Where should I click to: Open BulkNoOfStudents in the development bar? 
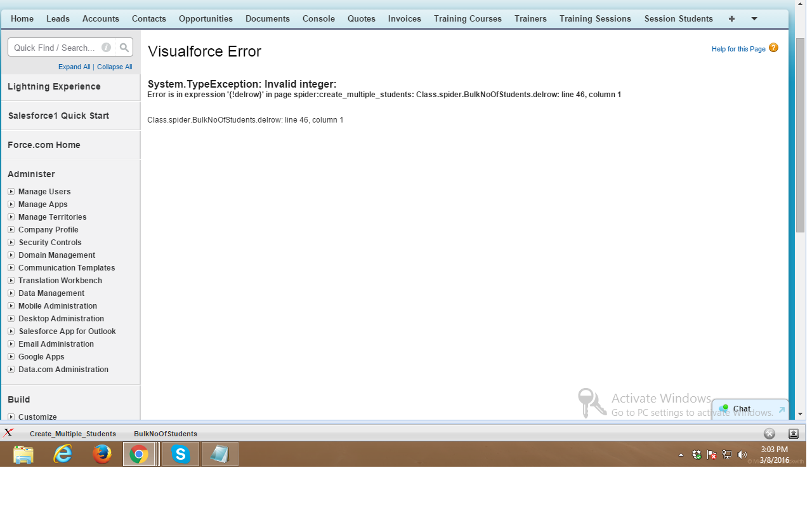[x=166, y=434]
